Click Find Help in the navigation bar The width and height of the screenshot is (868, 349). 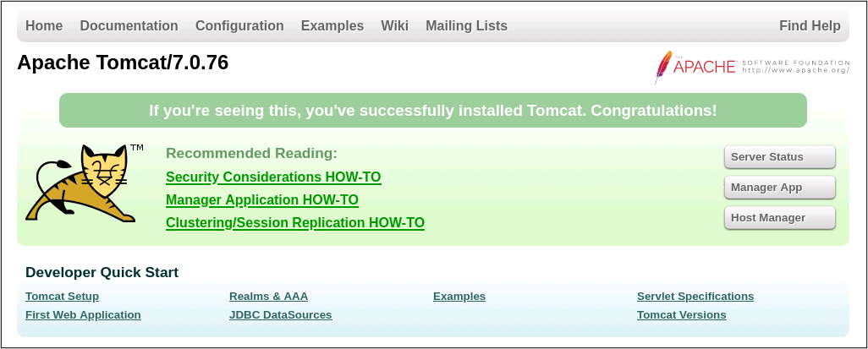pos(810,26)
